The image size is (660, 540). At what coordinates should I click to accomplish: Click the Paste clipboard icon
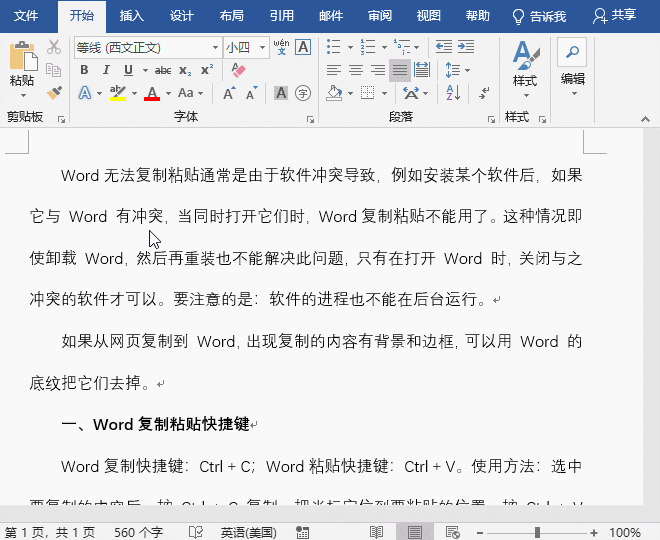pos(22,56)
